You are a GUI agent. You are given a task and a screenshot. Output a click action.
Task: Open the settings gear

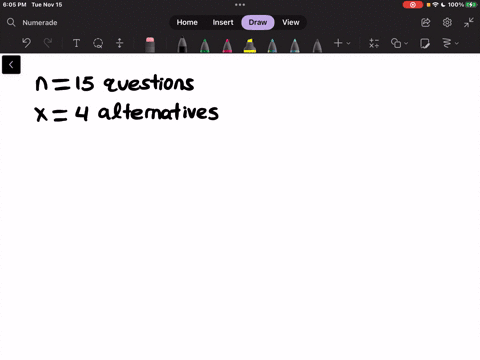click(x=447, y=23)
